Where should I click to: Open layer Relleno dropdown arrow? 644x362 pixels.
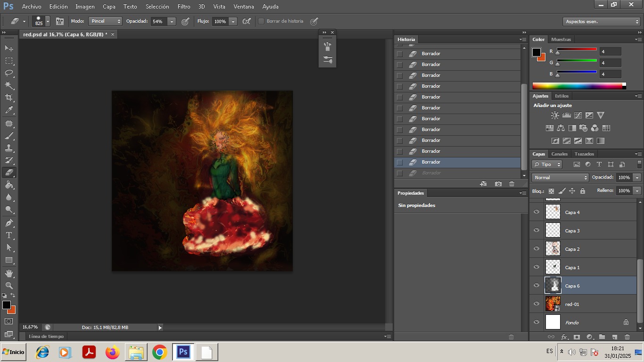coord(637,191)
